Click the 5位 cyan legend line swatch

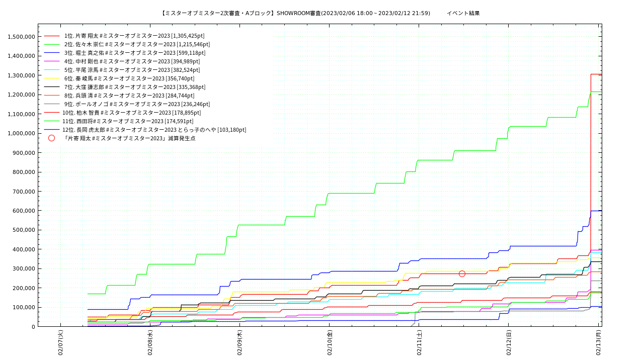click(52, 70)
